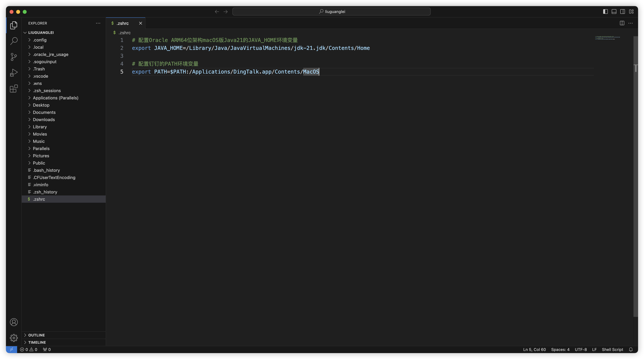Open the Manage gear menu
This screenshot has width=644, height=359.
pos(14,338)
